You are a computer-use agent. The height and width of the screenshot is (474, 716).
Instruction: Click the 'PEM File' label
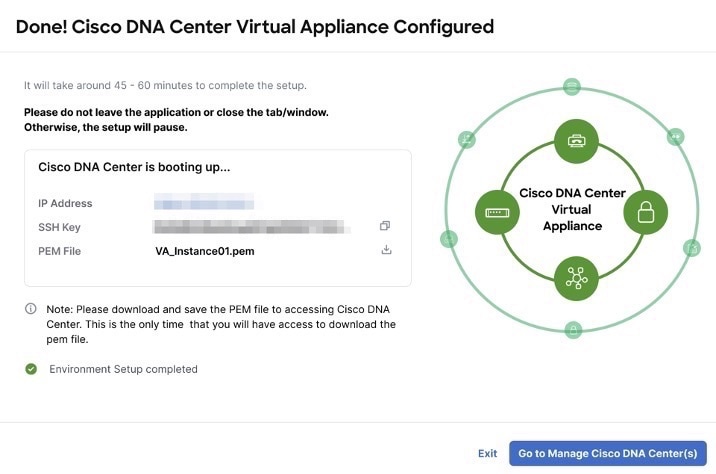pyautogui.click(x=59, y=251)
